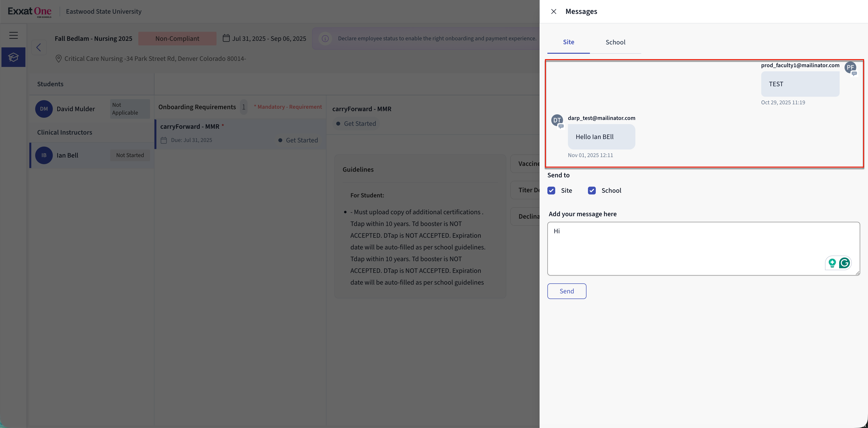
Task: Click the graduation cap sidebar icon
Action: point(13,57)
